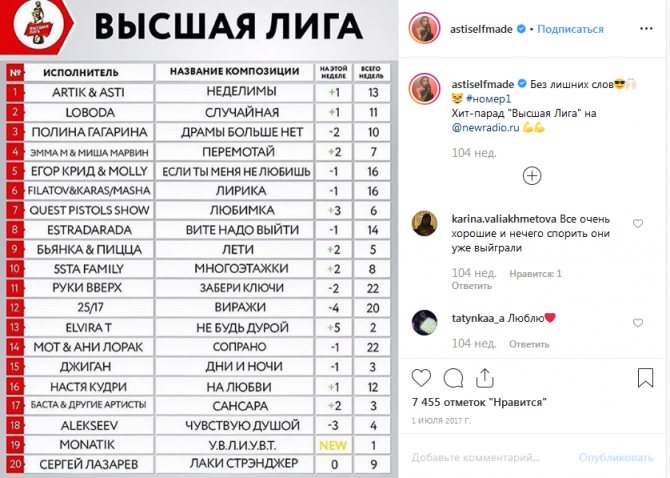Reply to karina.valiakhmetova's comment
Image resolution: width=670 pixels, height=478 pixels.
(465, 285)
